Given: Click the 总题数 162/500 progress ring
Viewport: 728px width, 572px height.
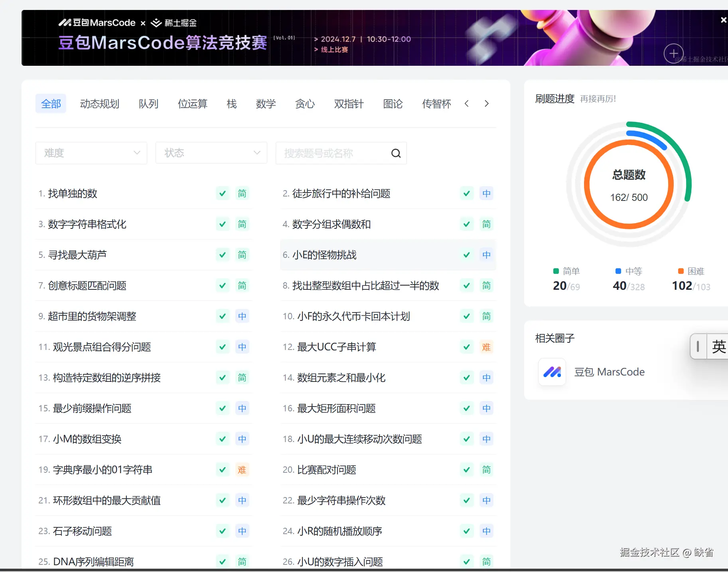Looking at the screenshot, I should (629, 184).
